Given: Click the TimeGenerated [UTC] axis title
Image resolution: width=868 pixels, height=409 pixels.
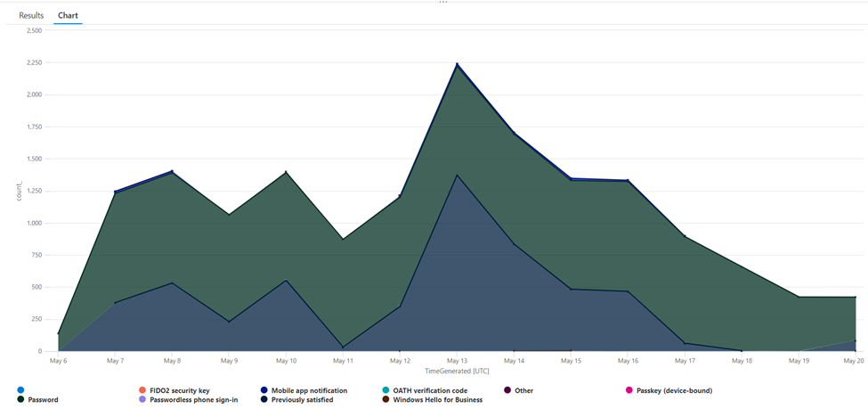Looking at the screenshot, I should [x=457, y=370].
